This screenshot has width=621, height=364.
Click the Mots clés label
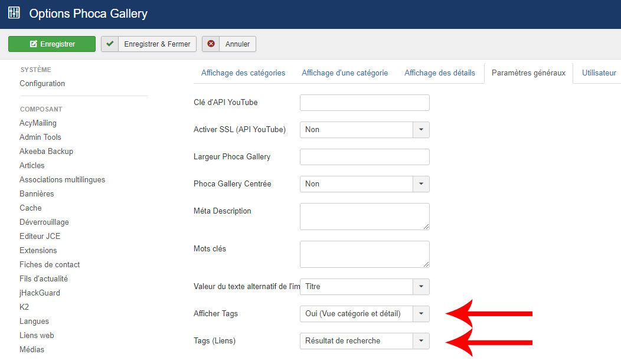pos(210,249)
